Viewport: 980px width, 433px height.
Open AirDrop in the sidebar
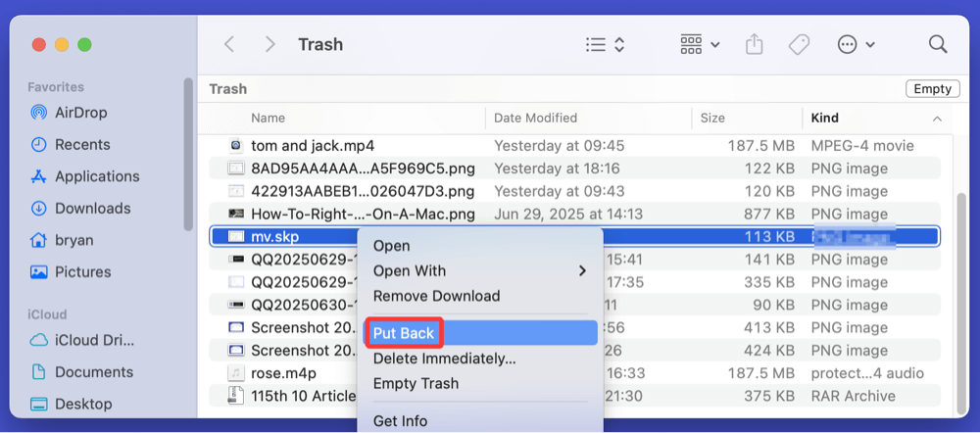tap(69, 113)
